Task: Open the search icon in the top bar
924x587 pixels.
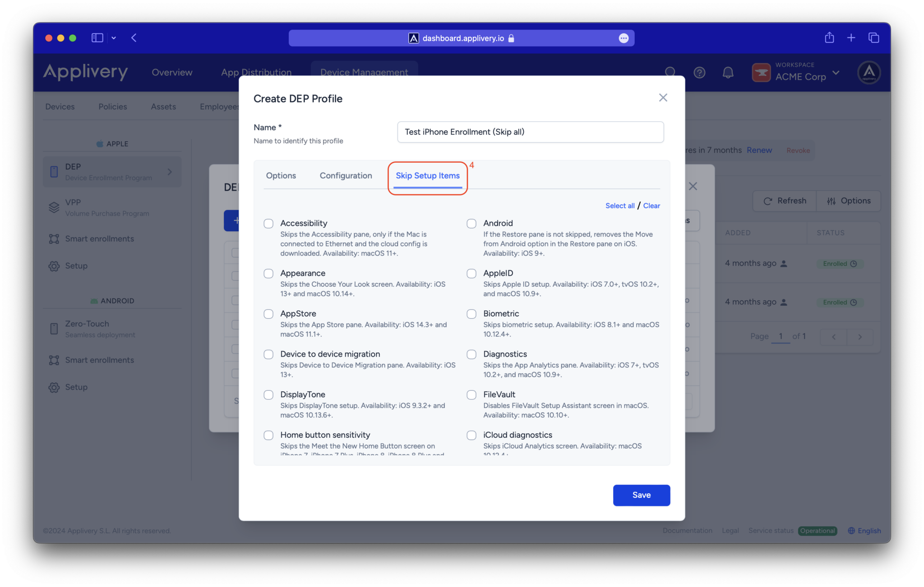Action: tap(670, 72)
